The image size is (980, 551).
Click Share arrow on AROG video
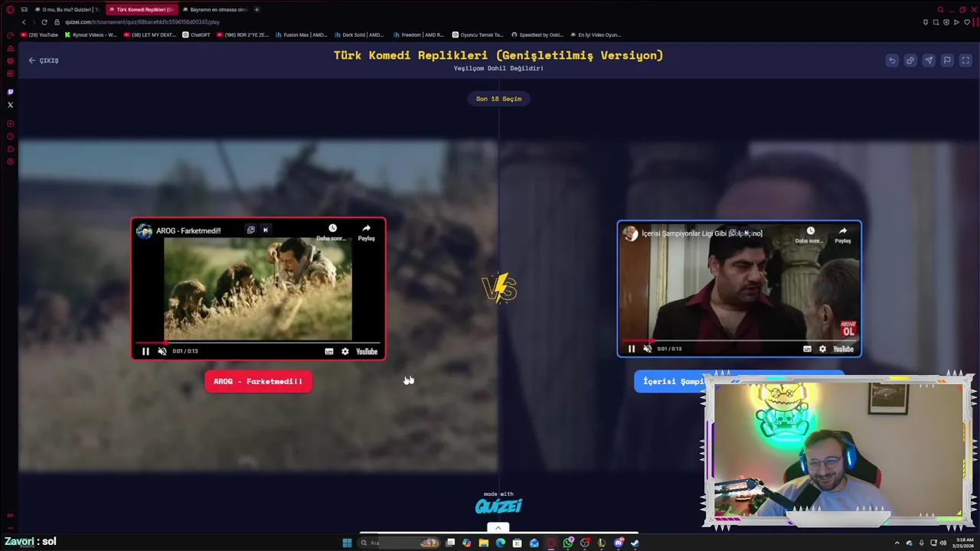point(366,233)
